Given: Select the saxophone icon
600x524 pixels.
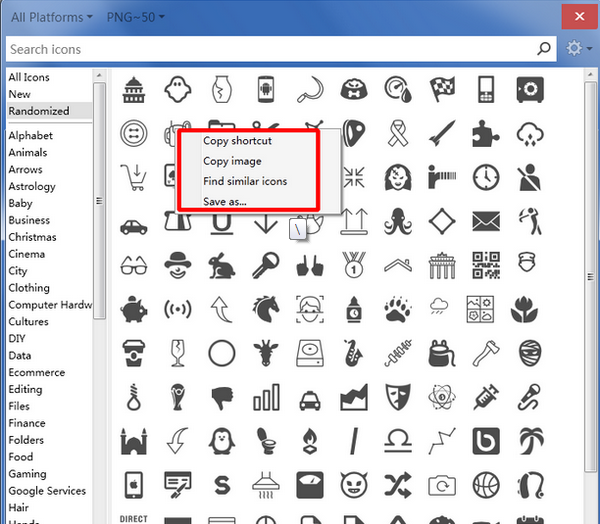Looking at the screenshot, I should (353, 352).
